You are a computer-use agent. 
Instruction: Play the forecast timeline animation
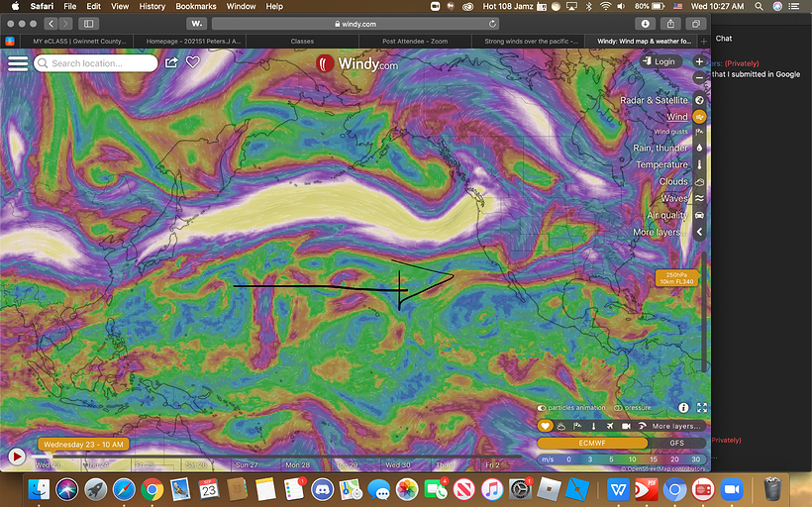tap(17, 456)
